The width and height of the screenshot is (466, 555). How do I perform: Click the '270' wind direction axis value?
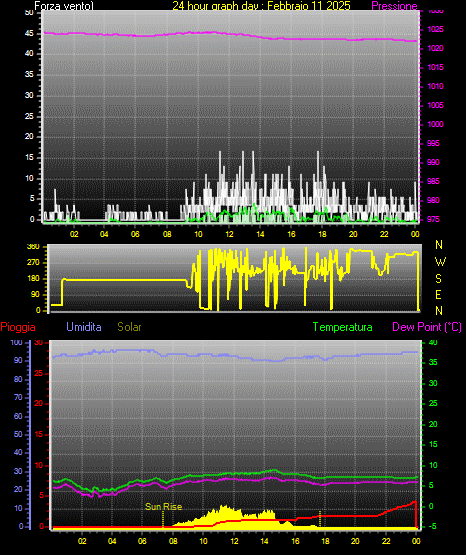tap(33, 263)
